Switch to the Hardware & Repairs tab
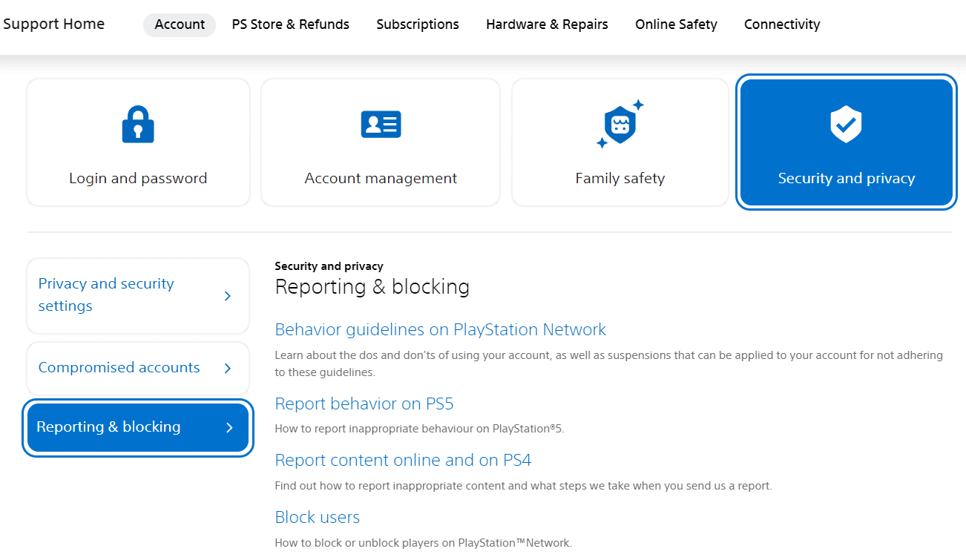966x560 pixels. (547, 24)
